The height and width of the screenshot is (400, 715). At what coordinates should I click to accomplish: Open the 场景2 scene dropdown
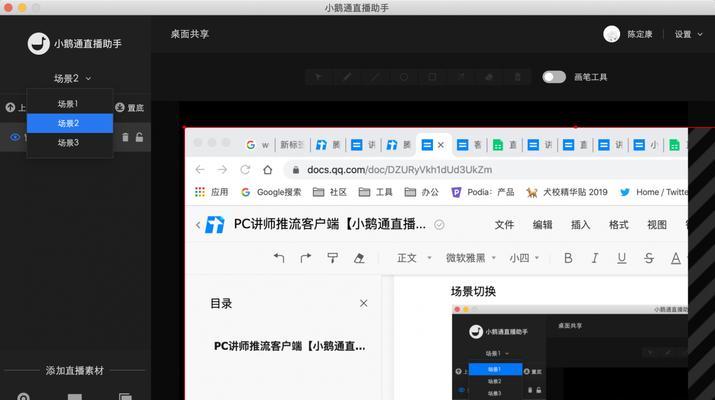point(73,78)
